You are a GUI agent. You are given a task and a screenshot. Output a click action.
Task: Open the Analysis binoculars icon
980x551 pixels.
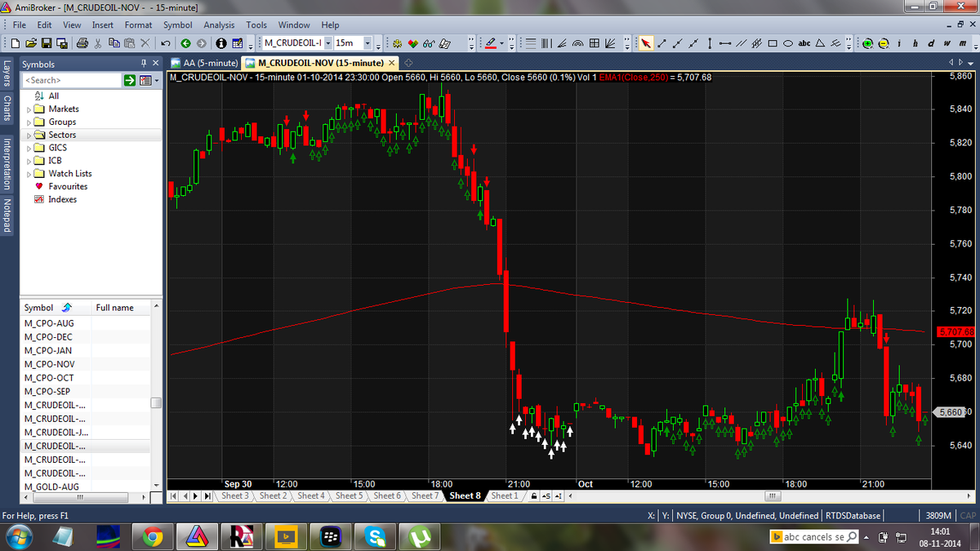pos(428,42)
